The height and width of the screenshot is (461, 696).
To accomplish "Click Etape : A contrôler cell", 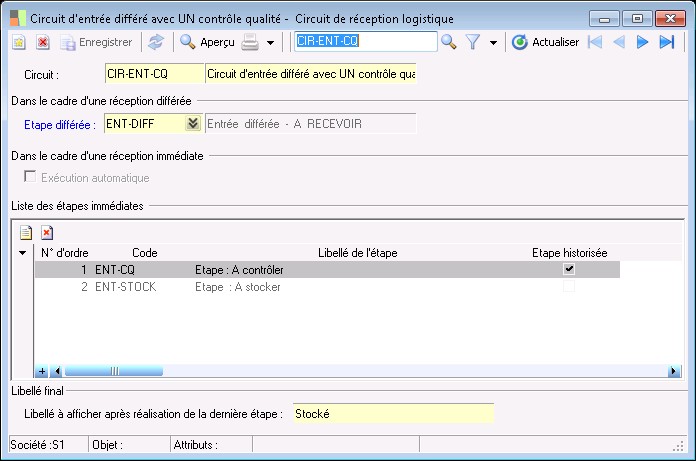I will 239,270.
